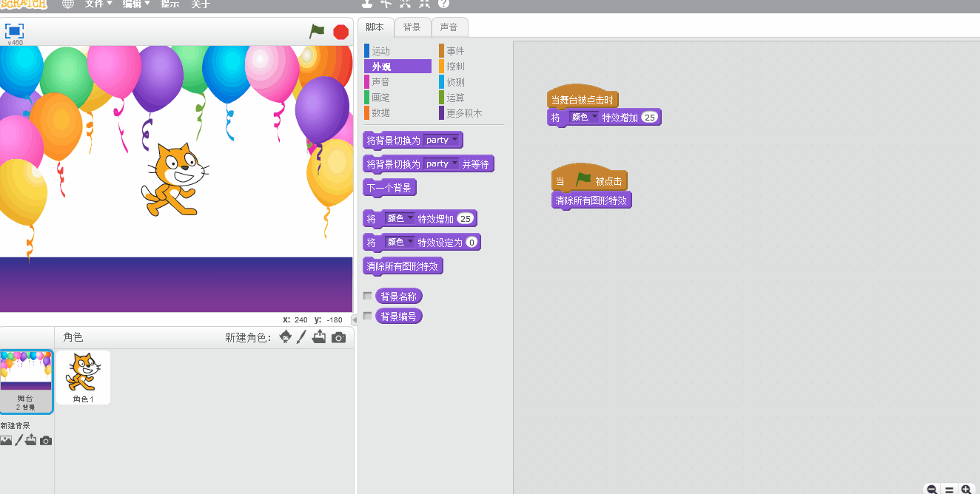
Task: Open the 关于 about menu
Action: (201, 4)
